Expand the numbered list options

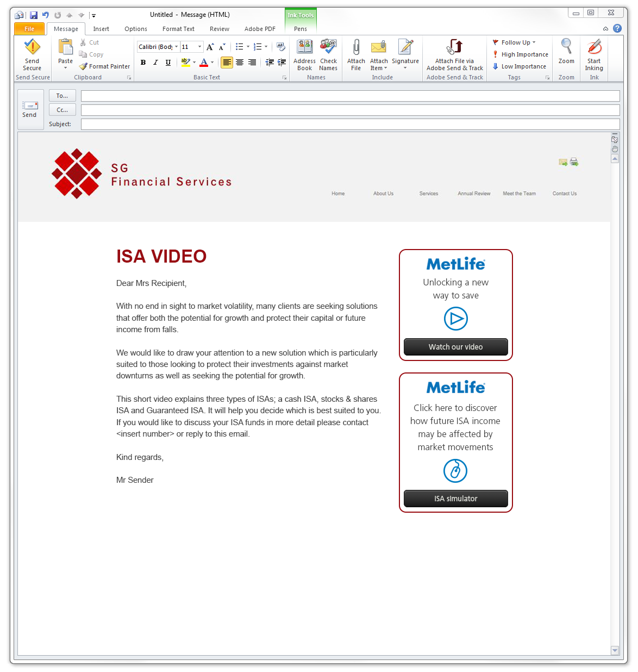[266, 47]
